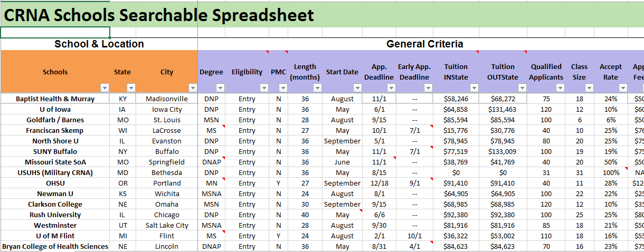The height and width of the screenshot is (252, 644).
Task: Click the $36,322 in-state tuition cell
Action: pos(456,236)
